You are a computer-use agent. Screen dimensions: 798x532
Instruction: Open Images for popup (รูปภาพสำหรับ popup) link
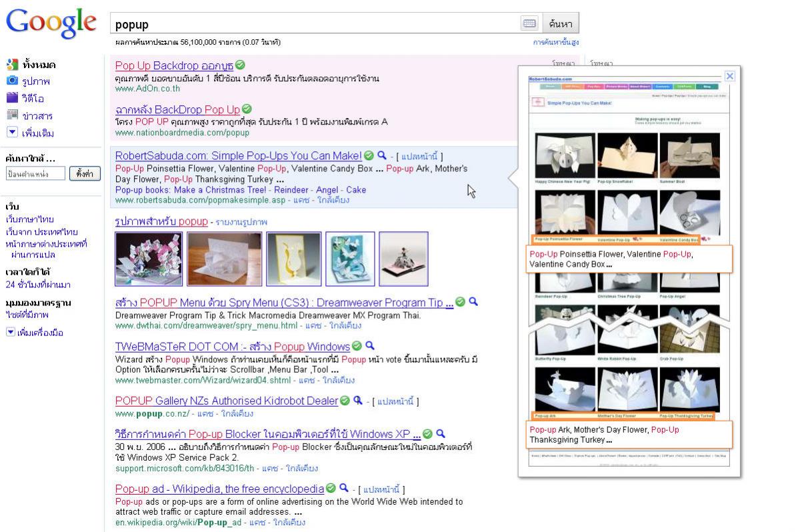161,221
